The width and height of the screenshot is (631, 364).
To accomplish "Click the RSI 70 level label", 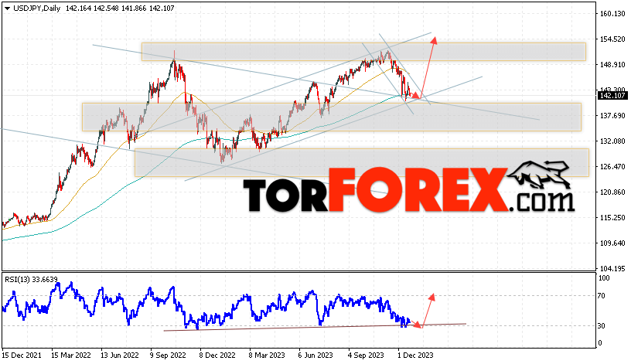I will click(x=601, y=296).
